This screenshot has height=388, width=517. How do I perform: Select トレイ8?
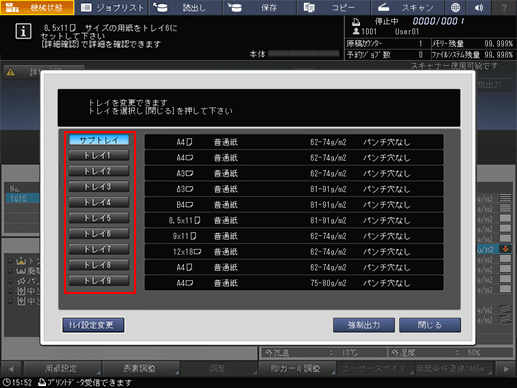tap(99, 265)
